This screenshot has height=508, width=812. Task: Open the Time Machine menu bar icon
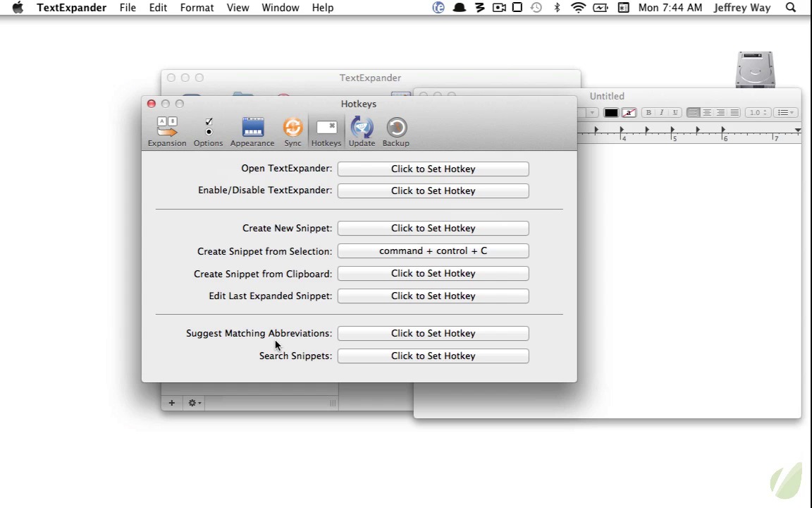[x=536, y=7]
